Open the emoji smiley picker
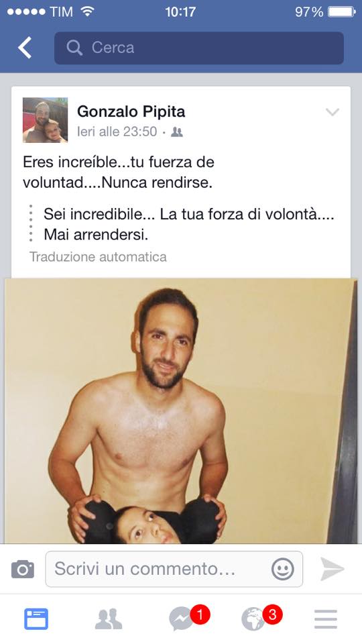 point(283,570)
